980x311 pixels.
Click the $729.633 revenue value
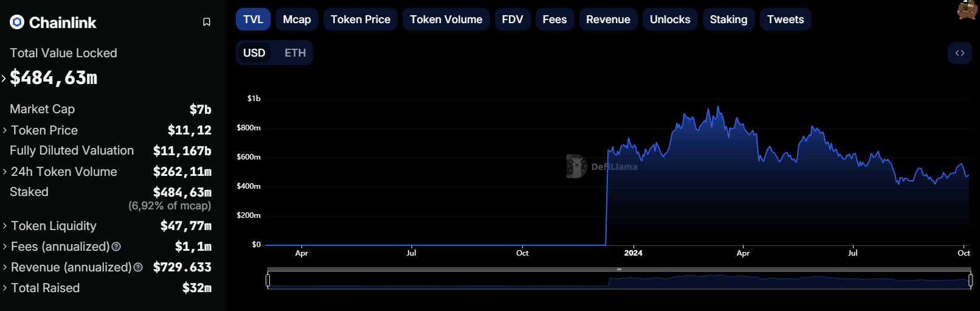tap(182, 267)
